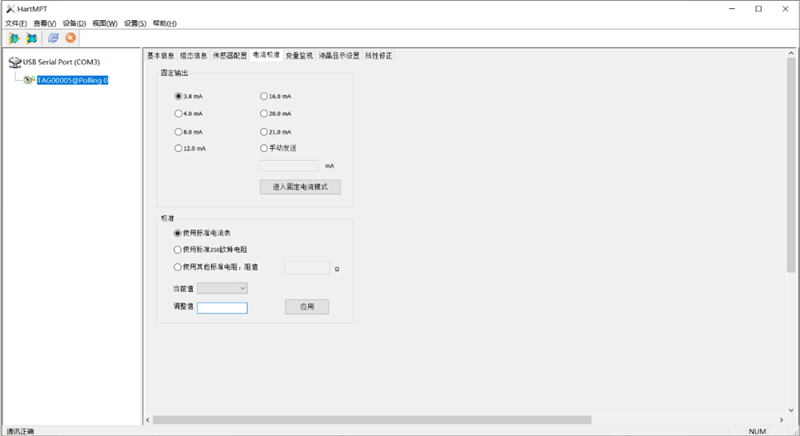Click the horizontal scrollbar thumb

click(x=372, y=420)
